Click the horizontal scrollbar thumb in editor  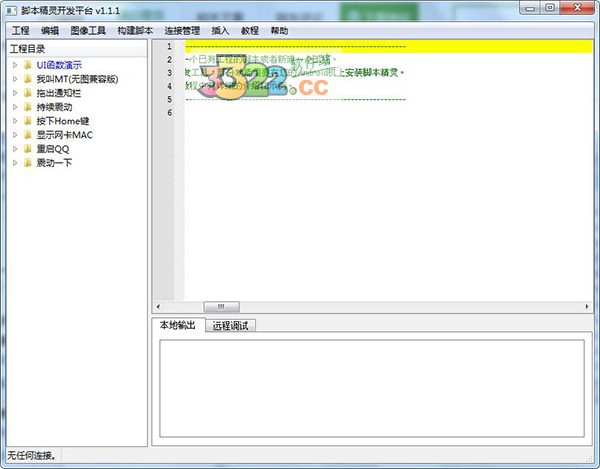[x=222, y=306]
